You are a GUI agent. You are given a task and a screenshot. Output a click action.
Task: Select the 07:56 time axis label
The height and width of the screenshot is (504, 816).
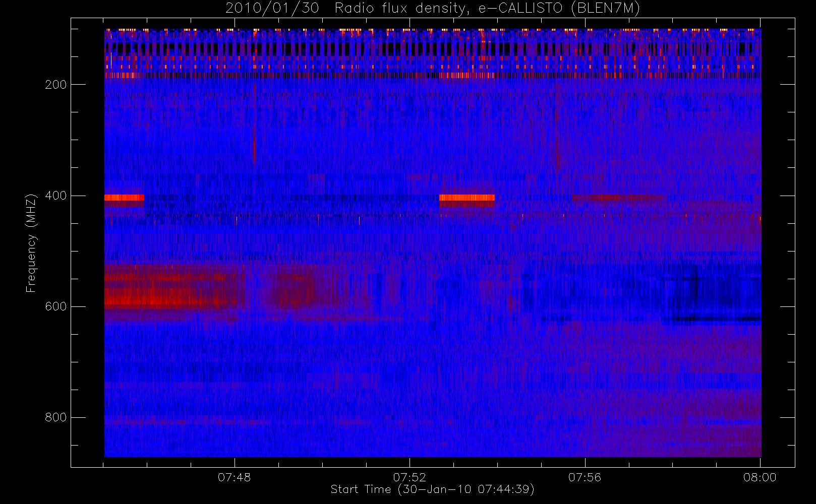[x=585, y=477]
